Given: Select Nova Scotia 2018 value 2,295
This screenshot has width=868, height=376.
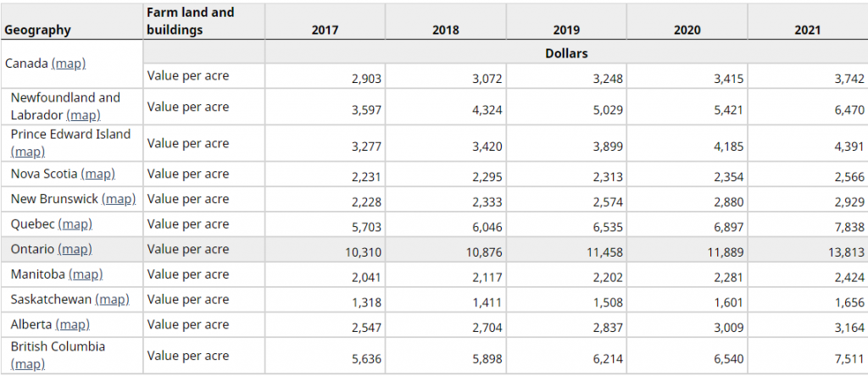Looking at the screenshot, I should point(487,177).
